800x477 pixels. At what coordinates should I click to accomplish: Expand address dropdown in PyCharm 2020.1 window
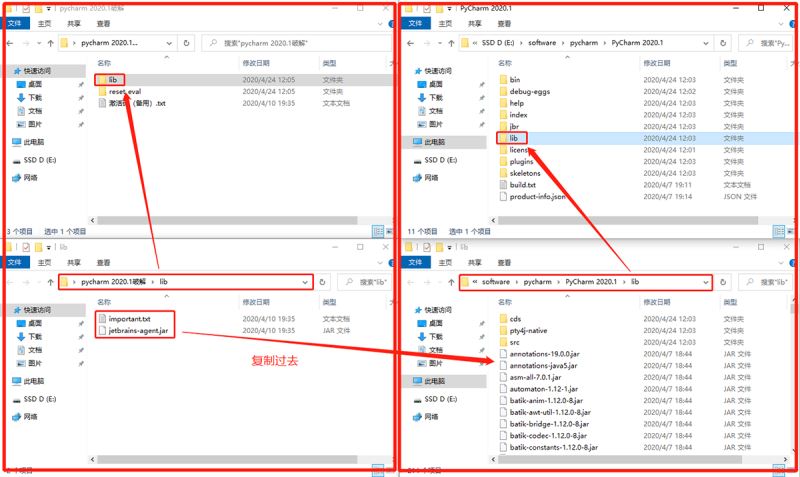(x=706, y=43)
